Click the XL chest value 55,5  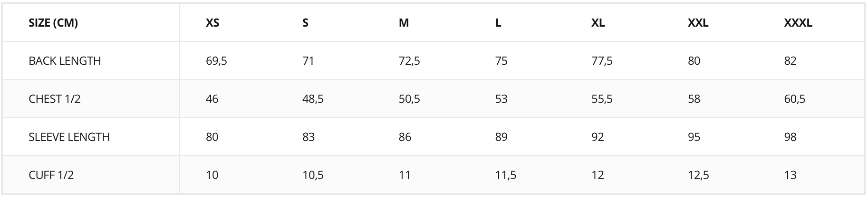[x=602, y=99]
